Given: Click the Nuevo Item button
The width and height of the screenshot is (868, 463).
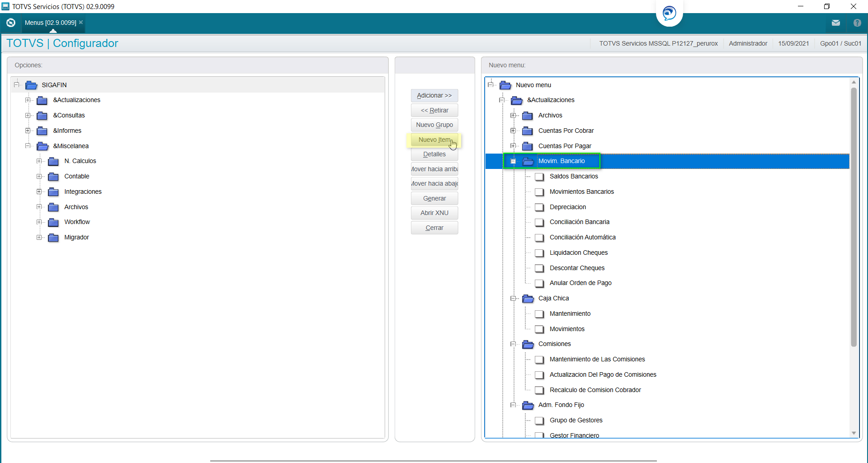Looking at the screenshot, I should pyautogui.click(x=434, y=140).
